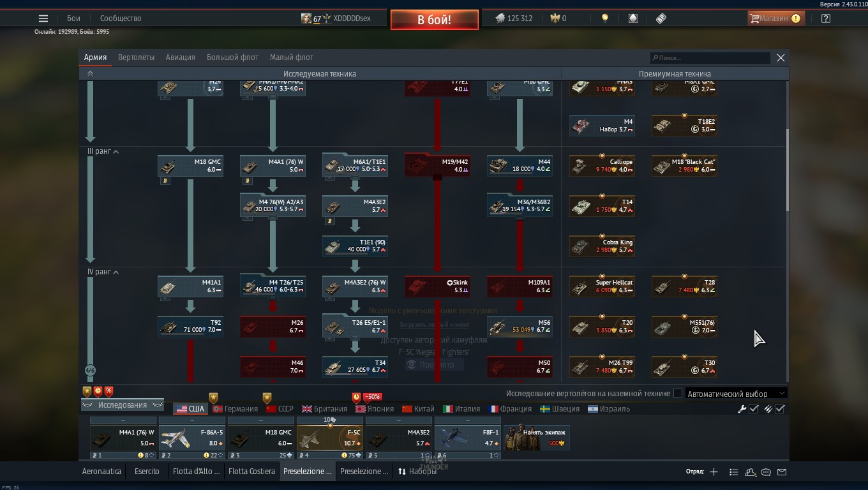Viewport: 868px width, 490px height.
Task: Click the red timer booster icon
Action: [98, 391]
